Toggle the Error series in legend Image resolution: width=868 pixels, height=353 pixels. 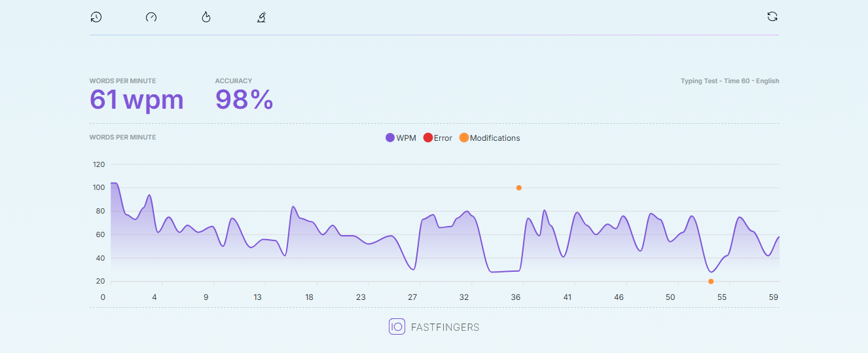point(438,138)
